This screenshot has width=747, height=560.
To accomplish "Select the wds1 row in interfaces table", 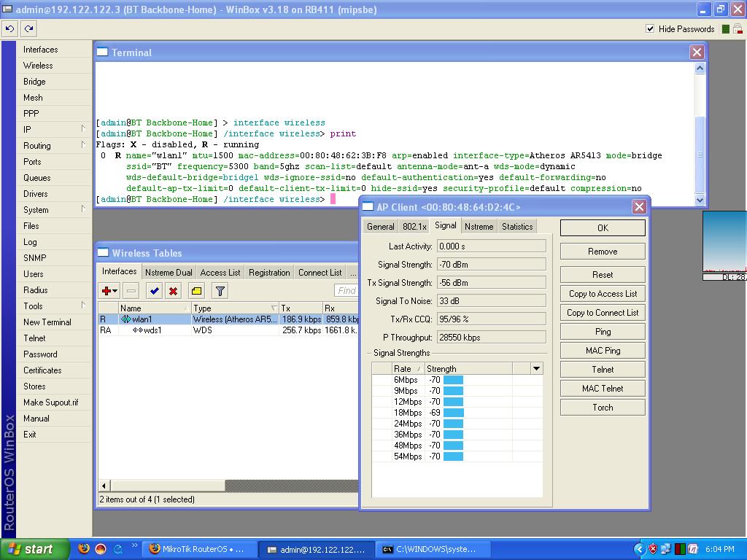I will tap(228, 330).
